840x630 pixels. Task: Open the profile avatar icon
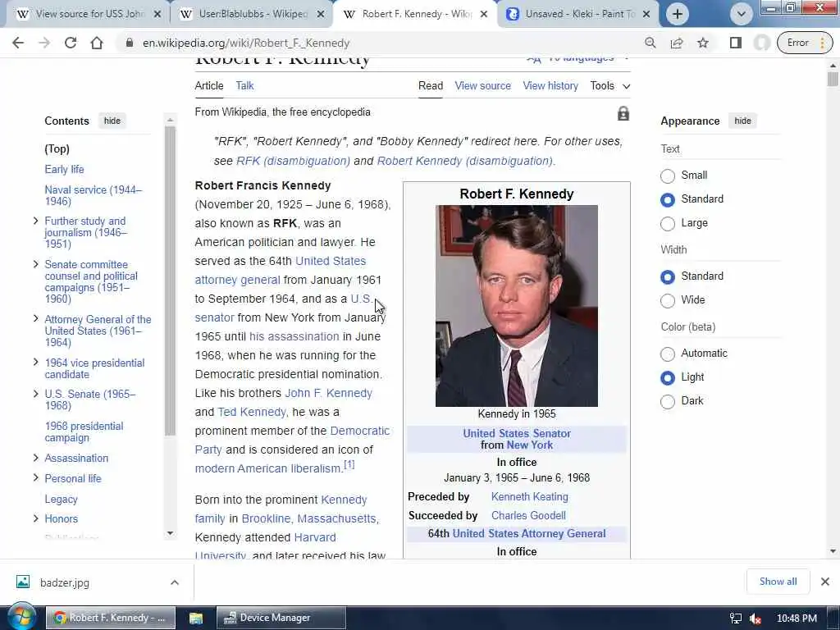click(762, 43)
